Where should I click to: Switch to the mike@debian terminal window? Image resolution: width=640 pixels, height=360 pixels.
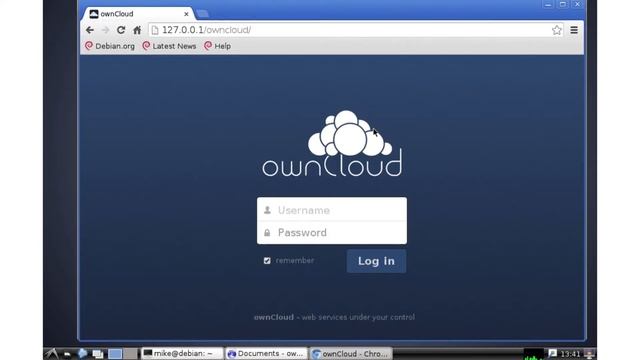pyautogui.click(x=182, y=353)
